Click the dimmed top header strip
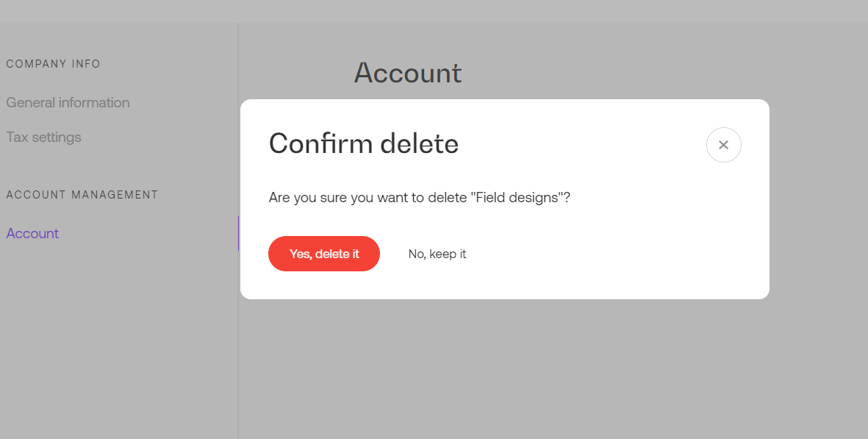 pos(434,11)
